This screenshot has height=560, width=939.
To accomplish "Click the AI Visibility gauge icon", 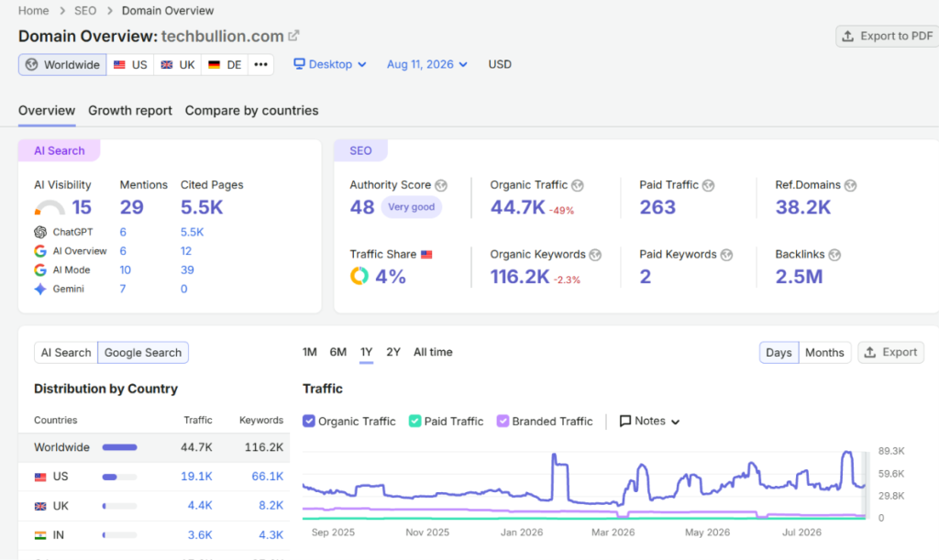I will pyautogui.click(x=50, y=208).
